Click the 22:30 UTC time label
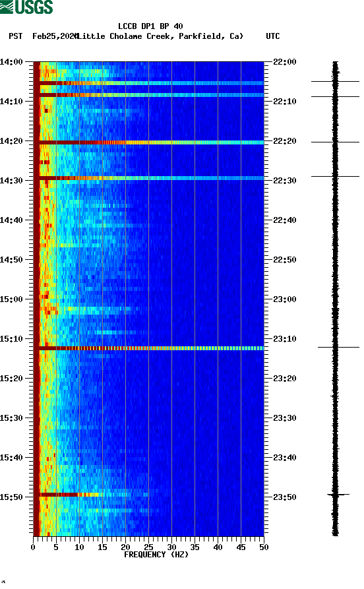This screenshot has height=589, width=364. [x=285, y=180]
